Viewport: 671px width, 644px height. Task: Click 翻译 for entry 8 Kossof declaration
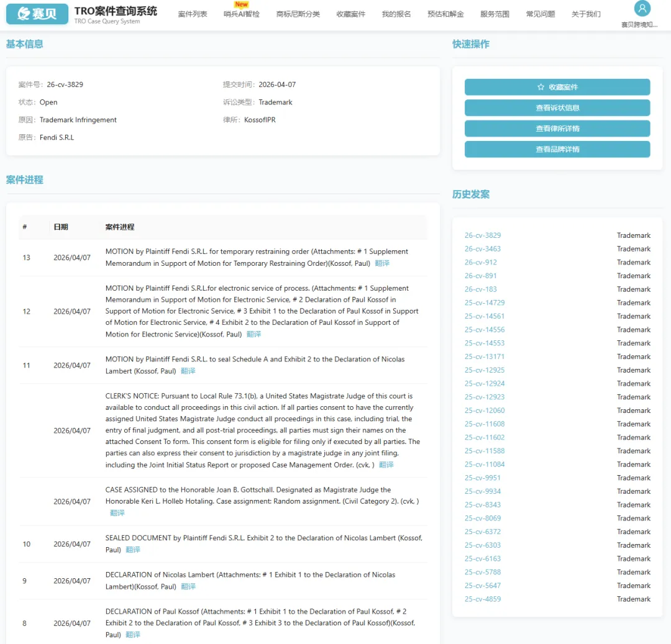(x=133, y=635)
